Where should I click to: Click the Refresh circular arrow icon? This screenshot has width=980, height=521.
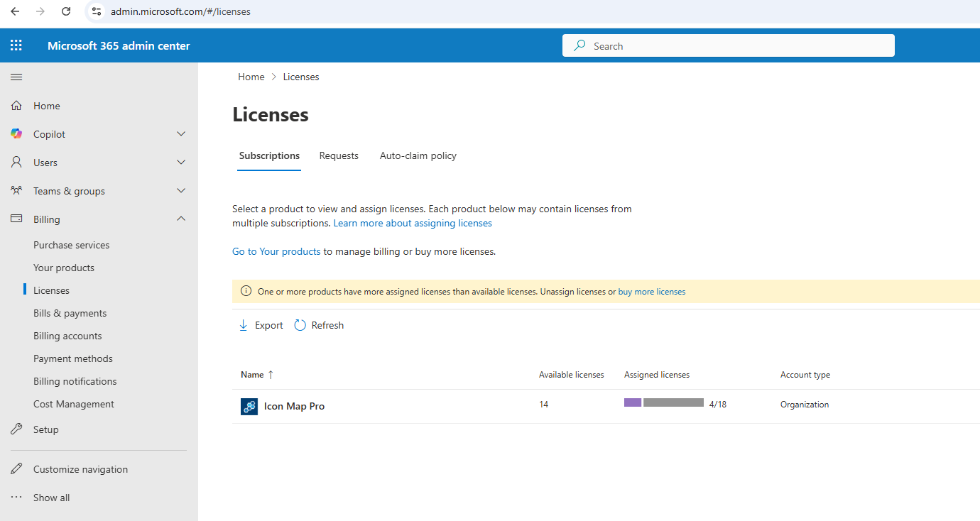coord(300,325)
